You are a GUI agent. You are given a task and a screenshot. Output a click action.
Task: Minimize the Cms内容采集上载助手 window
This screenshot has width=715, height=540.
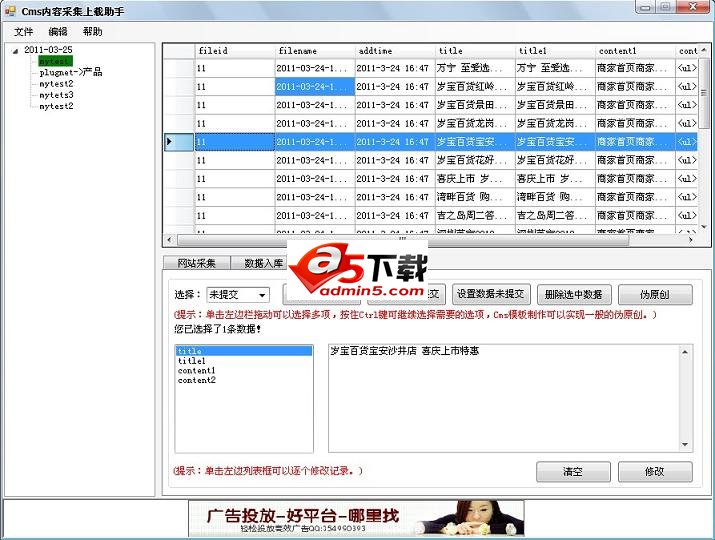pos(645,7)
